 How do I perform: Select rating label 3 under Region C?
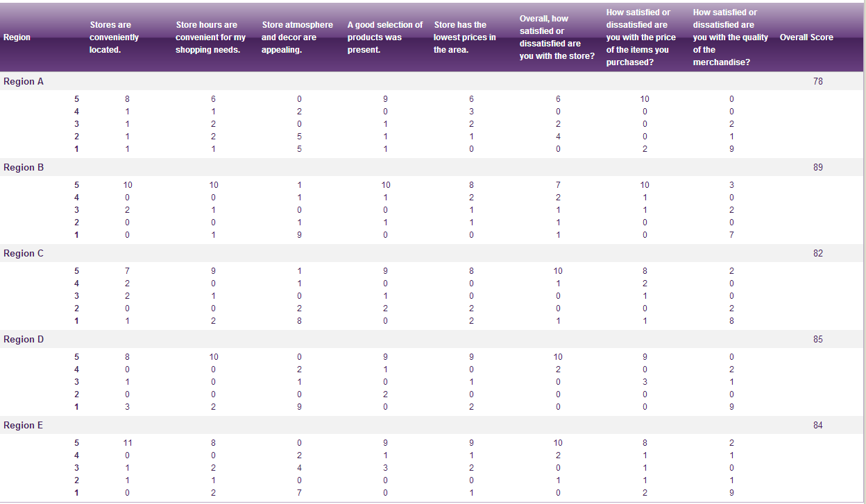pyautogui.click(x=76, y=296)
